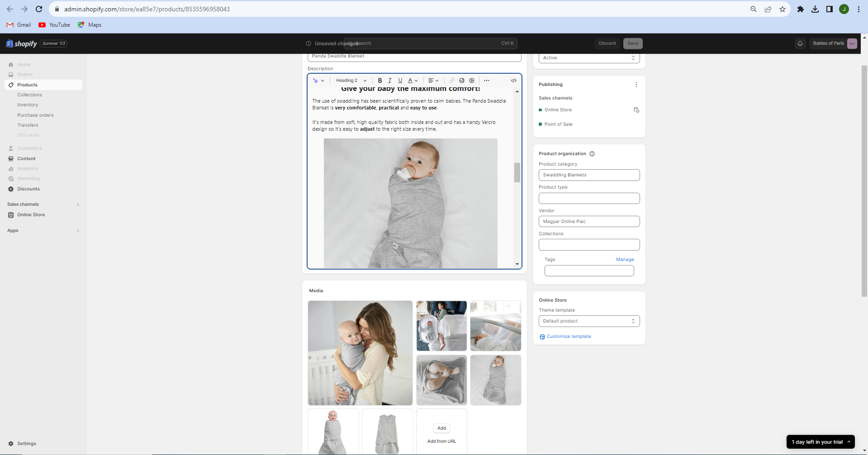Insert a video into the description
868x455 pixels.
[x=472, y=81]
